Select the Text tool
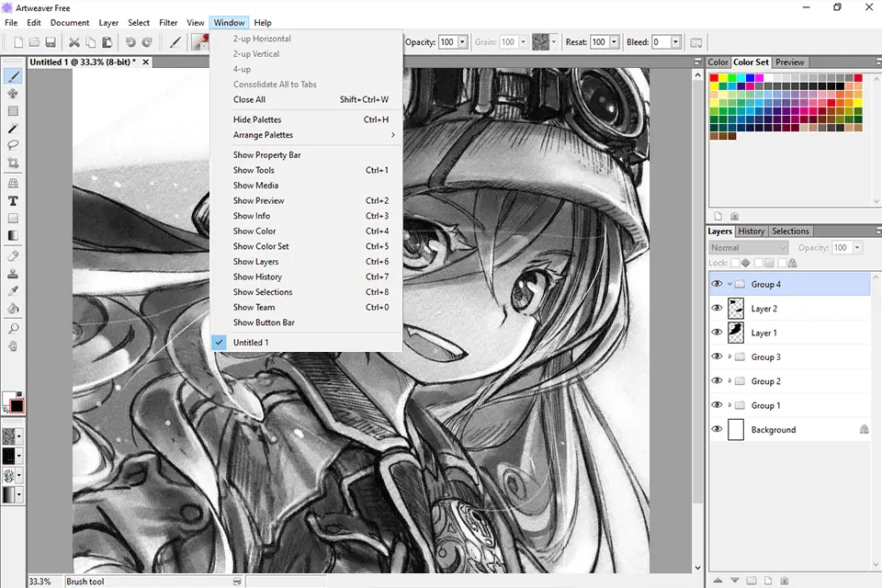Viewport: 882px width, 588px height. pyautogui.click(x=13, y=201)
